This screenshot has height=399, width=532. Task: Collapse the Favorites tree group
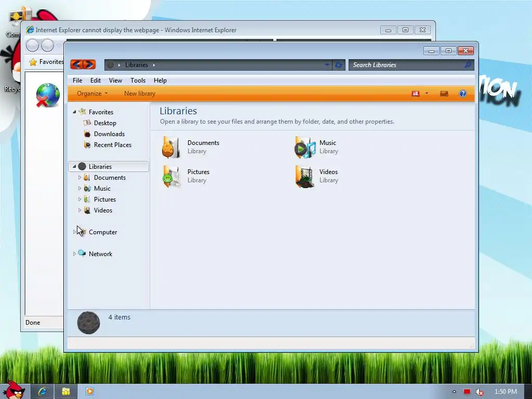tap(74, 112)
